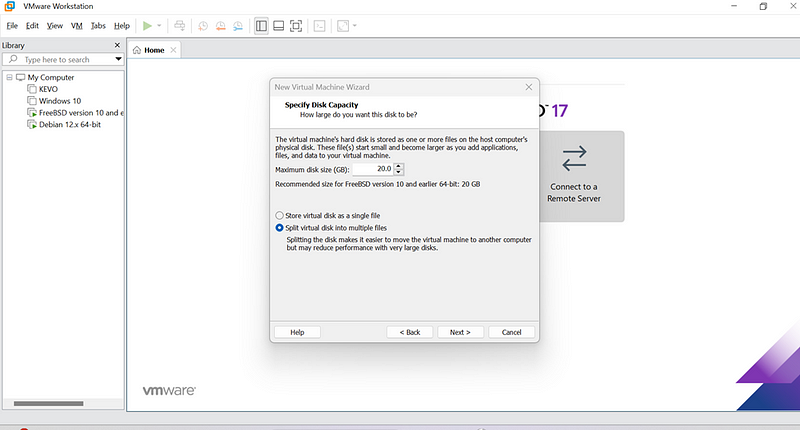Open the Help menu
The image size is (800, 430).
coord(121,26)
